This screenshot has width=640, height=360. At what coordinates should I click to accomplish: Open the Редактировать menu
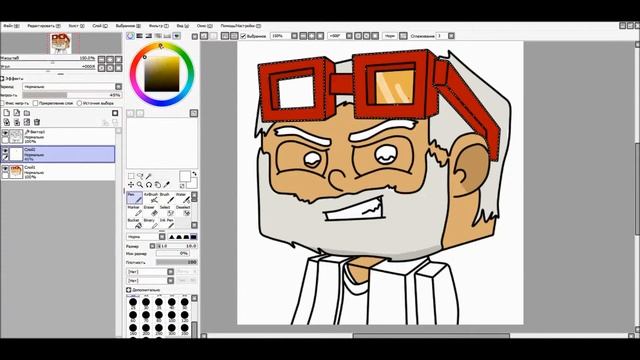(44, 26)
